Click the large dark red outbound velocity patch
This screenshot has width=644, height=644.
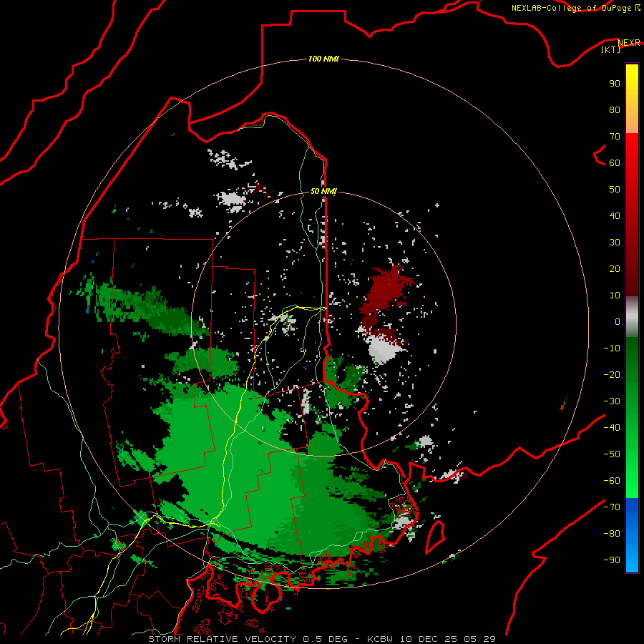tap(386, 293)
